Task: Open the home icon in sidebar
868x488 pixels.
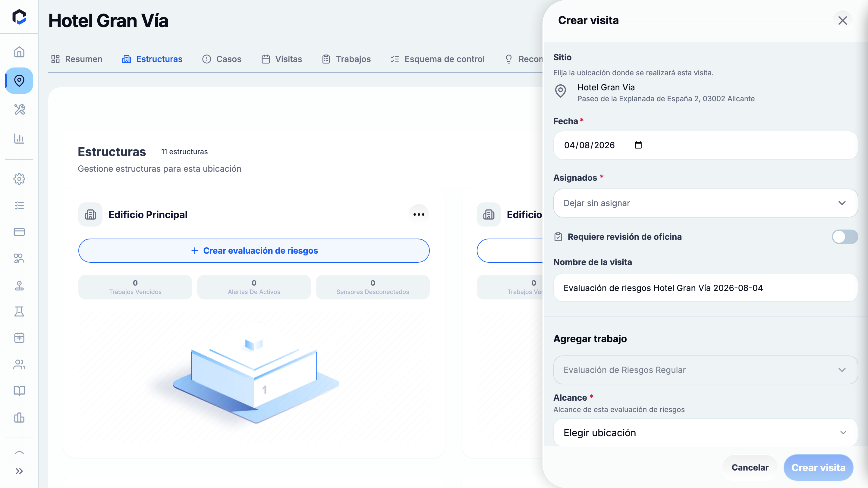Action: coord(19,52)
